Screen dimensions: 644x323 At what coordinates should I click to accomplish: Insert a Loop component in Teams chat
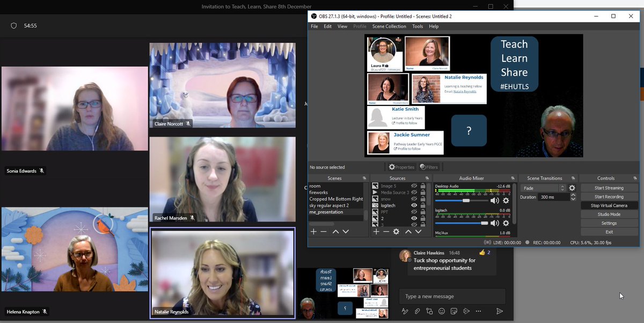[x=429, y=311]
